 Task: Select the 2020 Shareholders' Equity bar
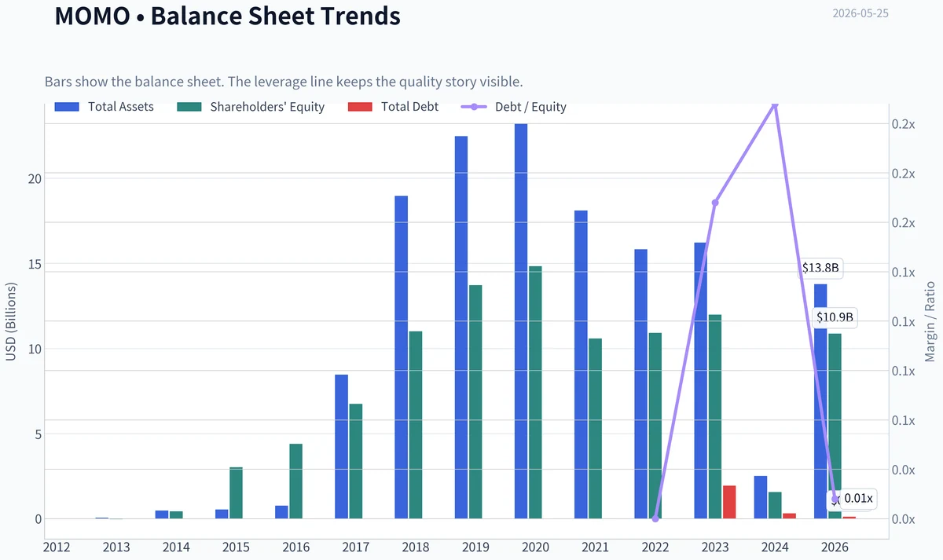(x=535, y=393)
